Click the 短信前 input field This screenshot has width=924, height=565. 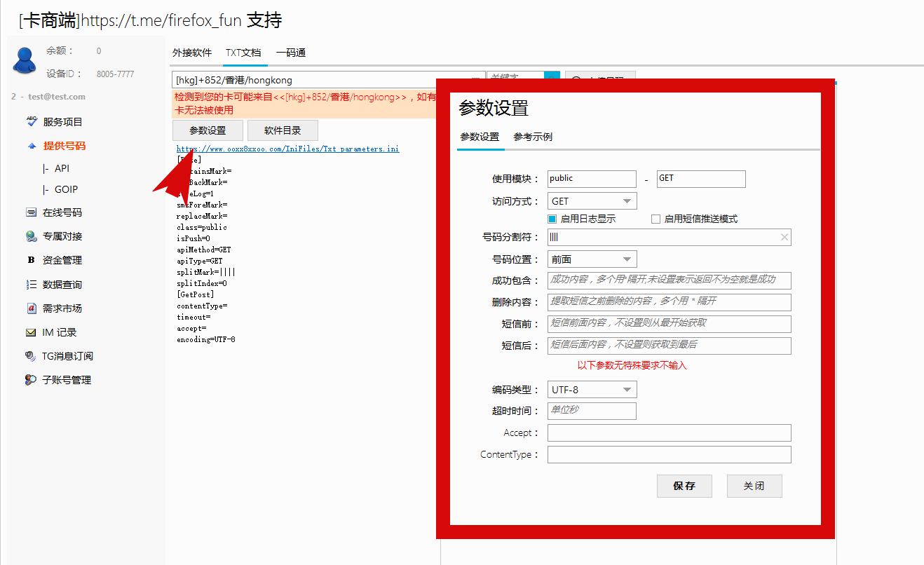pos(670,324)
